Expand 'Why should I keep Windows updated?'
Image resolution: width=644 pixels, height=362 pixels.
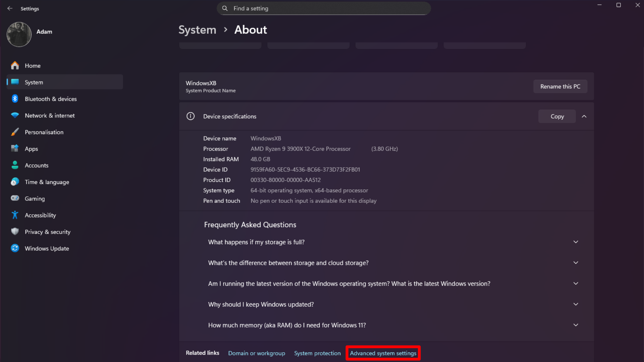[576, 304]
